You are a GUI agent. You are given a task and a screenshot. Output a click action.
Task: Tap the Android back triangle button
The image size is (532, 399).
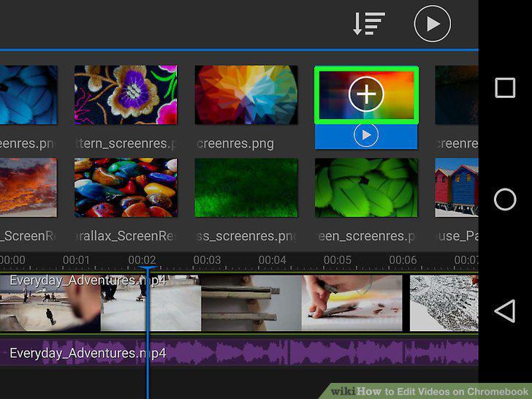505,311
